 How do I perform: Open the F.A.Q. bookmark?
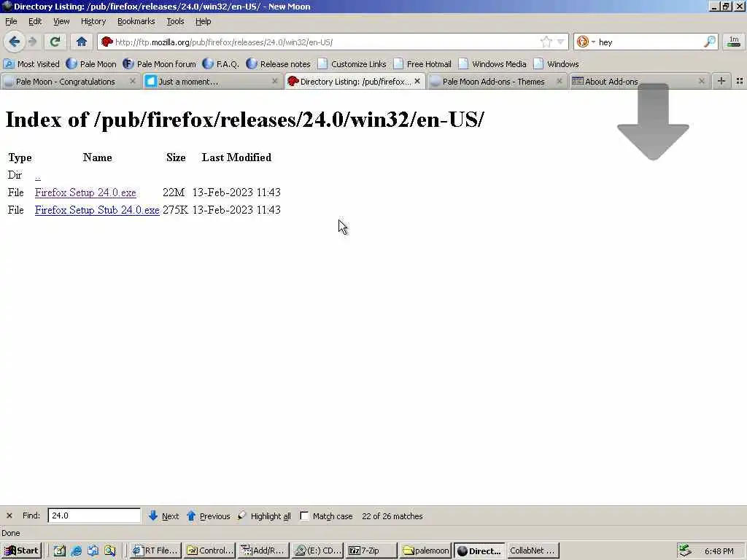(220, 64)
